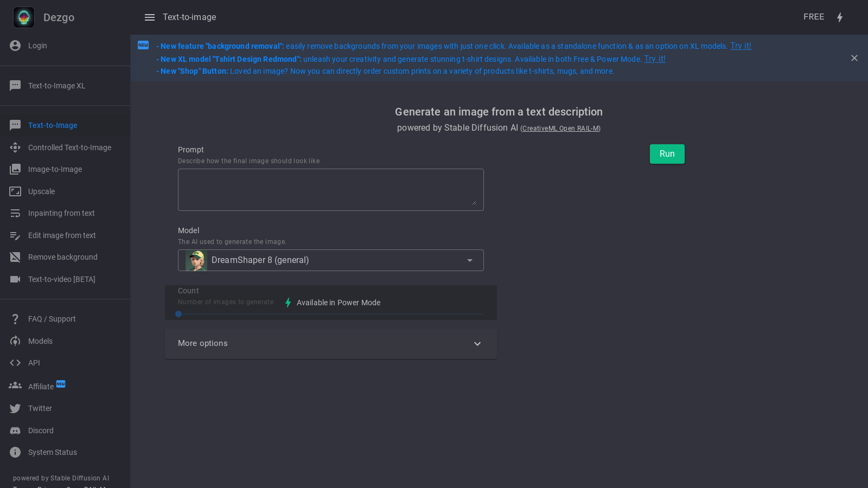
Task: Click the Twitter bird icon
Action: [15, 408]
